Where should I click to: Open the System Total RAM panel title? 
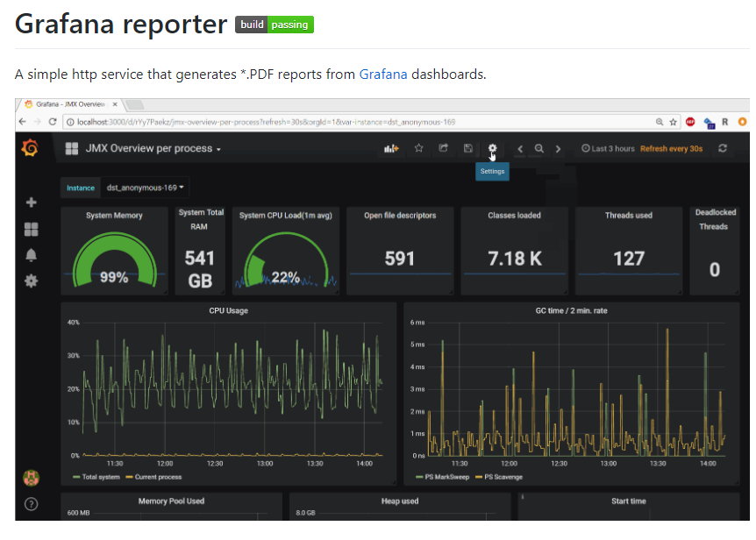click(x=201, y=219)
